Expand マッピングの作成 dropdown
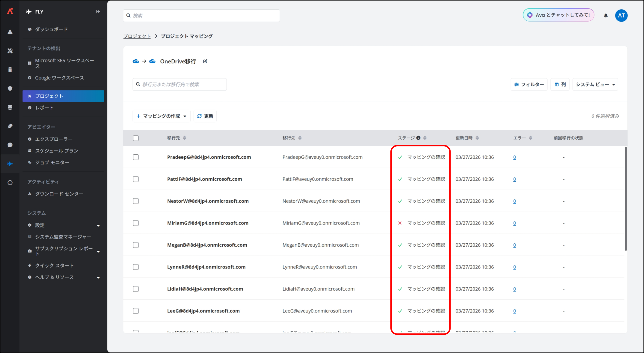Screen dimensions: 644x353 click(x=162, y=116)
